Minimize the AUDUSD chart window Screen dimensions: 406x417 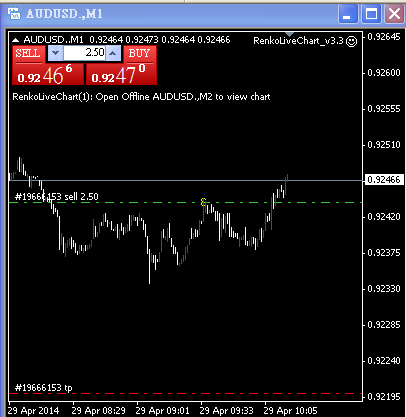point(348,14)
